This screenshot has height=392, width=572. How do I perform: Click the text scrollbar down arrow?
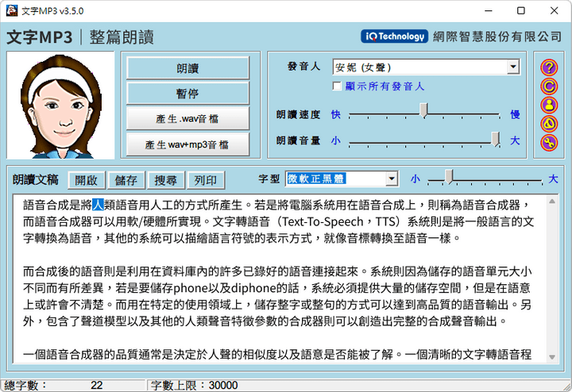[x=552, y=357]
